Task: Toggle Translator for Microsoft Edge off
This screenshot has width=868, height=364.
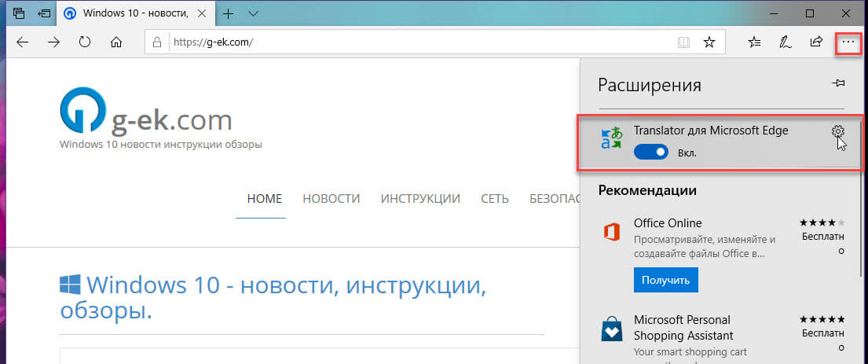Action: click(x=651, y=153)
